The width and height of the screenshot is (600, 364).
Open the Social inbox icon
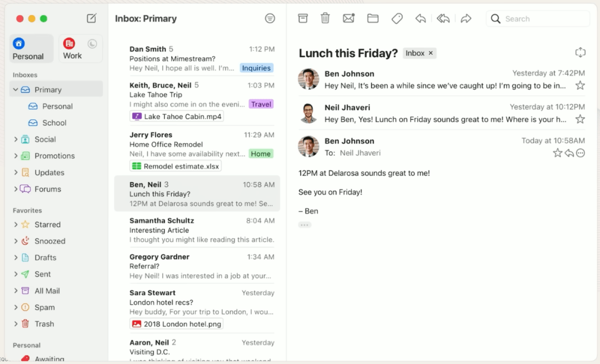coord(25,139)
